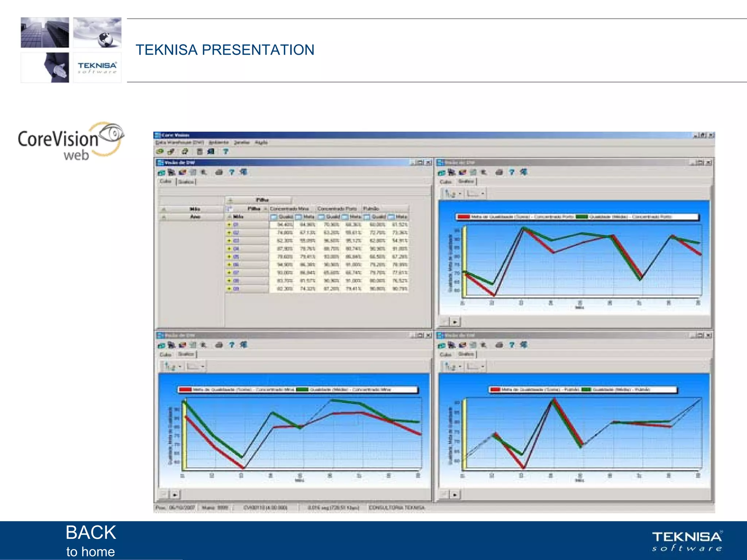Click the Ano dimension button in left panel
The width and height of the screenshot is (747, 560).
(191, 217)
